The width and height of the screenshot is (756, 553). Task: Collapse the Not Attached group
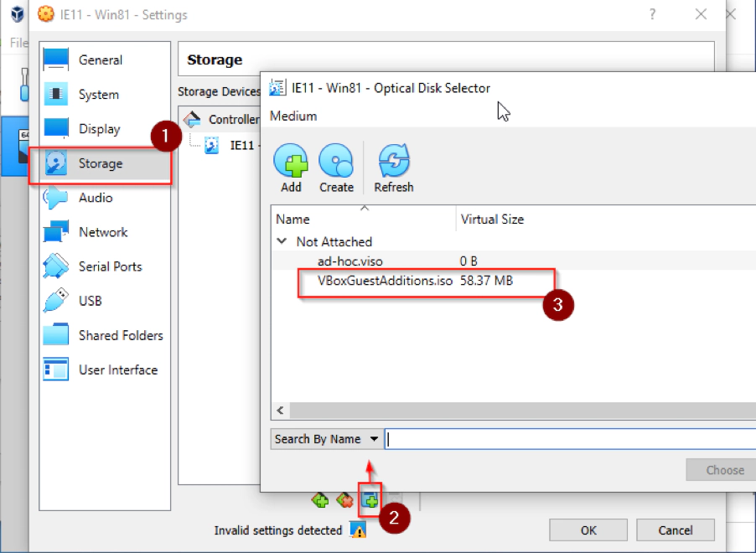[x=281, y=241]
